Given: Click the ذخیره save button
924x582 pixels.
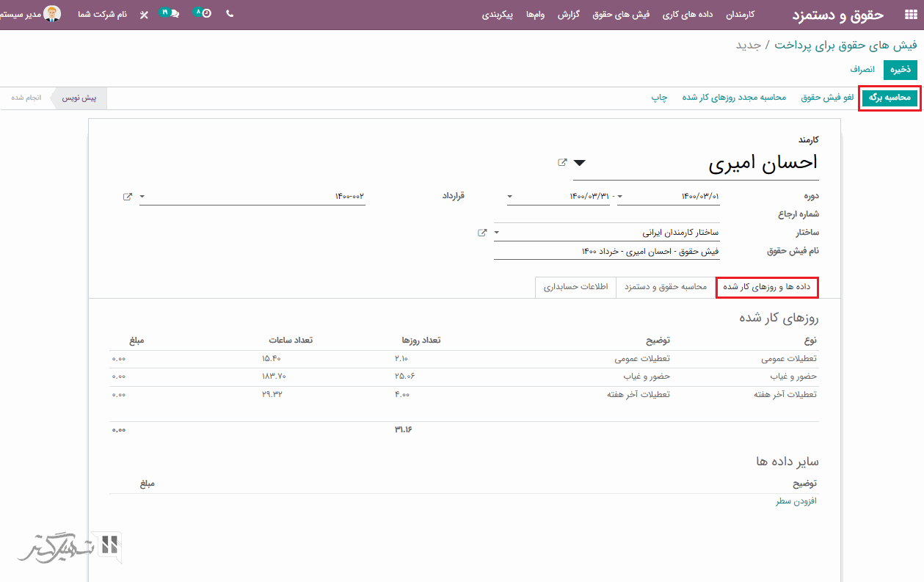Looking at the screenshot, I should 901,70.
